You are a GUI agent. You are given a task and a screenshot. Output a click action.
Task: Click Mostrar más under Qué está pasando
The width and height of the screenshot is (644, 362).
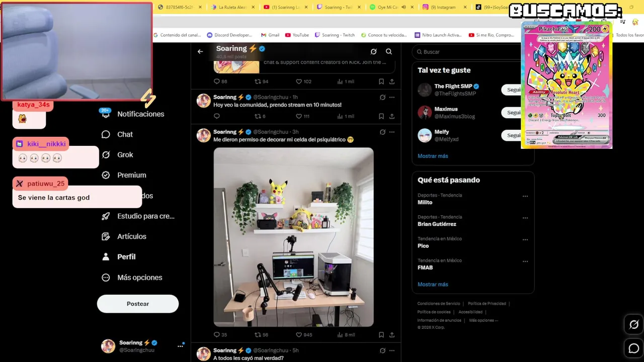tap(433, 285)
